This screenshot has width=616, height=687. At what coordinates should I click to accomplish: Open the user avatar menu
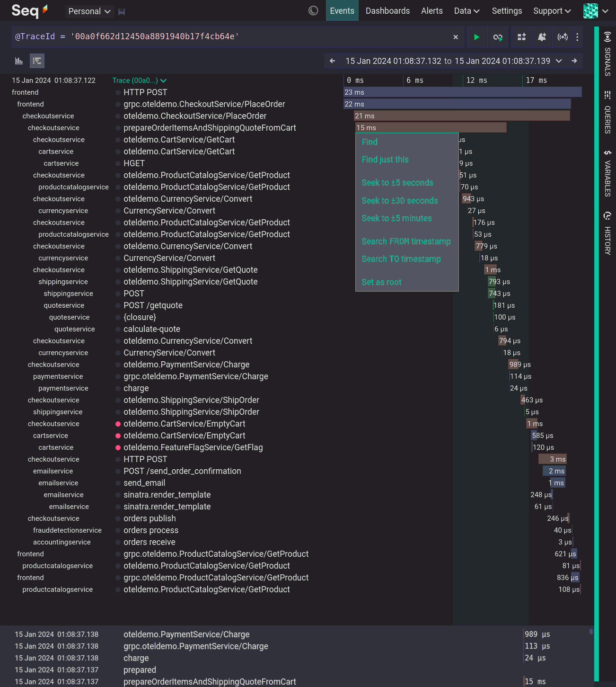pos(596,11)
